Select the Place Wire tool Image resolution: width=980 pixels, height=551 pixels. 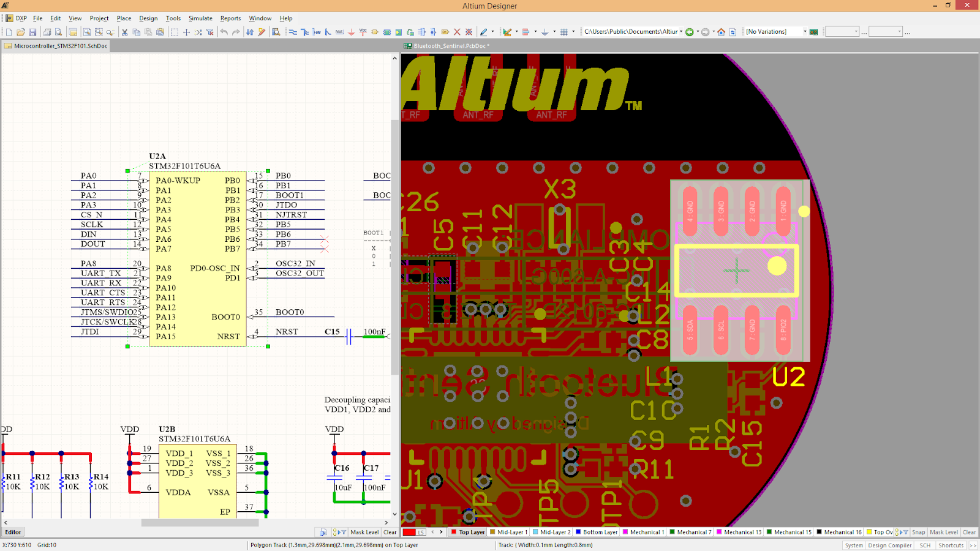pos(293,32)
